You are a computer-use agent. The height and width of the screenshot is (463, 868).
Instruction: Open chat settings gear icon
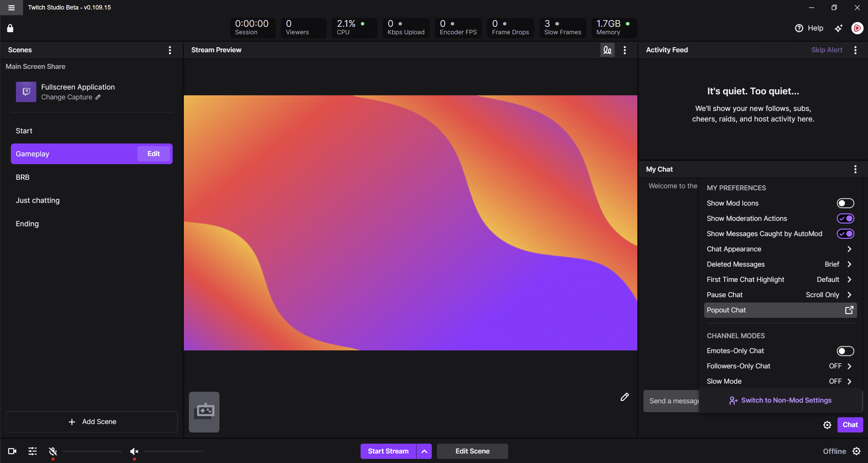(827, 425)
